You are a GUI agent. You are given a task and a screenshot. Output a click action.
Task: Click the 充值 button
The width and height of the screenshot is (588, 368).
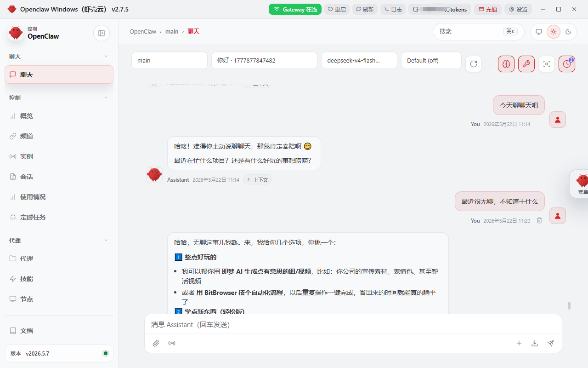coord(488,9)
